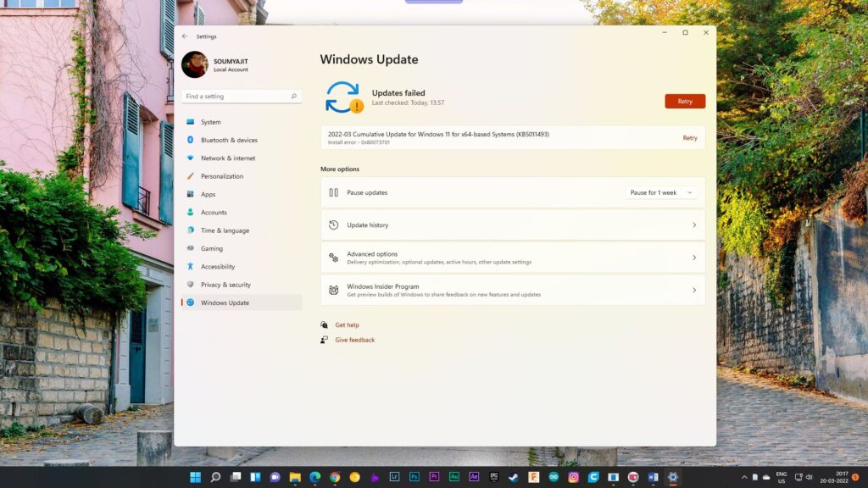Open Instagram from the taskbar

point(574,477)
